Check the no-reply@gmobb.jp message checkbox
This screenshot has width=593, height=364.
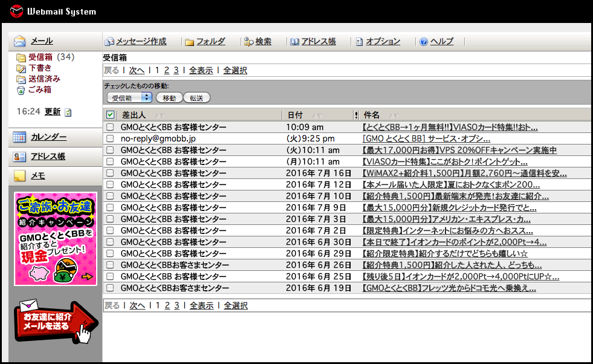click(110, 138)
